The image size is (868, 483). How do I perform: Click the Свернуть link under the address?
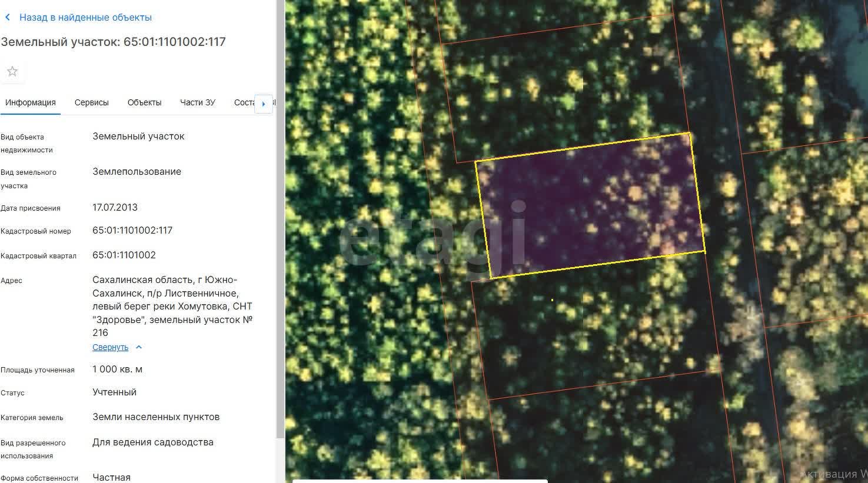110,347
